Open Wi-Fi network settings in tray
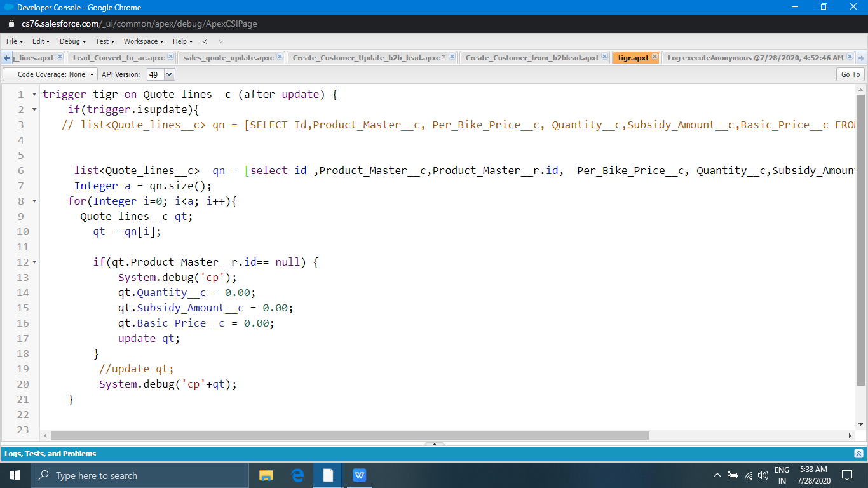The height and width of the screenshot is (488, 868). [748, 475]
